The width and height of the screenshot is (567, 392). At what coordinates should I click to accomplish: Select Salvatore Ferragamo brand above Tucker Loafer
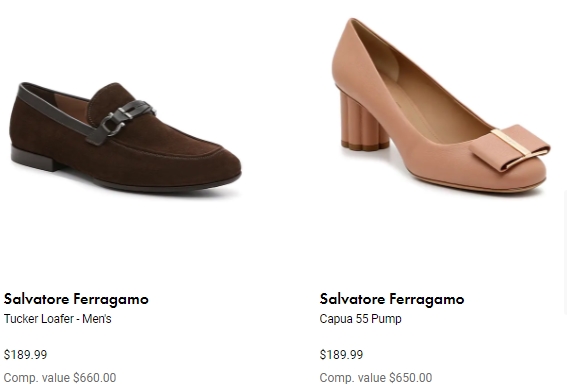tap(76, 299)
